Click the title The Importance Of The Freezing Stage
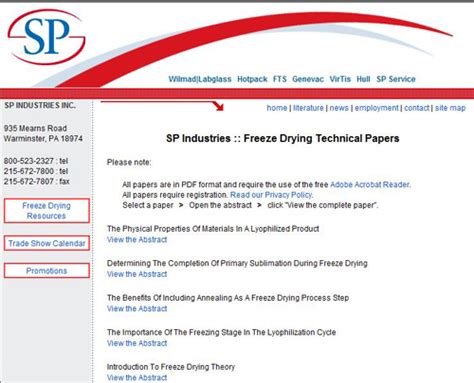This screenshot has width=474, height=383. click(x=221, y=332)
